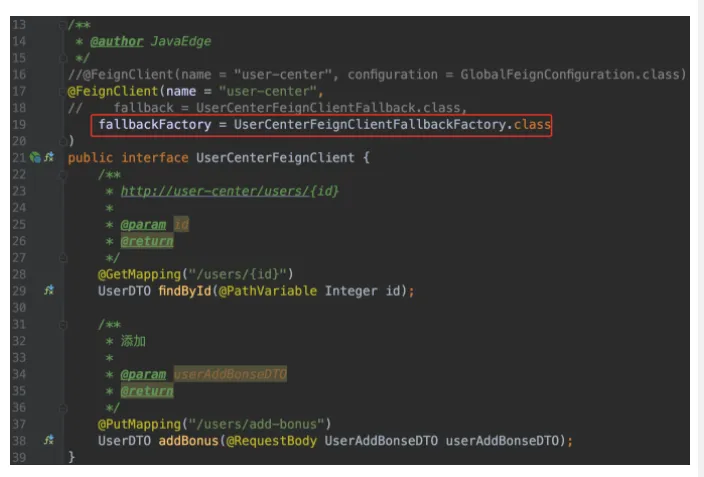Click the @param tag on line 25
This screenshot has height=477, width=704.
143,225
